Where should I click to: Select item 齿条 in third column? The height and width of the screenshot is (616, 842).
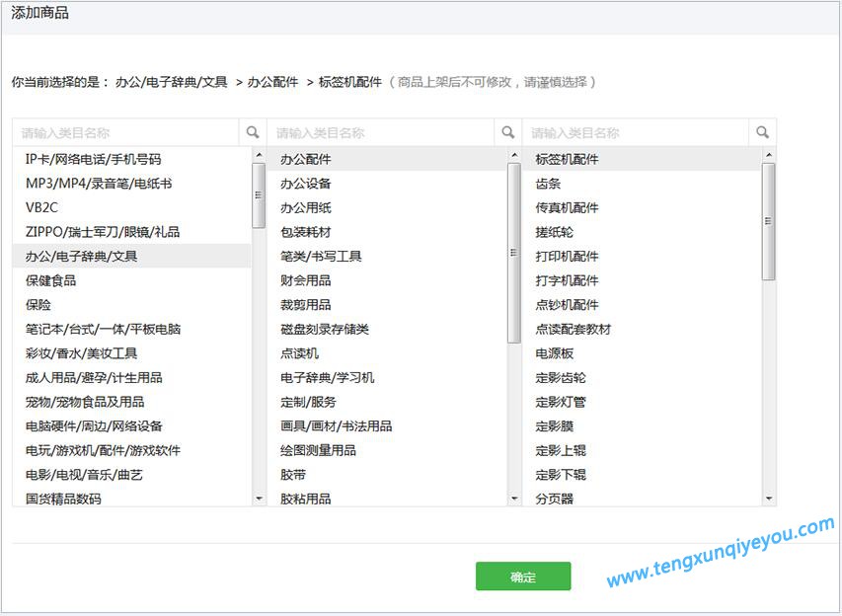pyautogui.click(x=642, y=184)
